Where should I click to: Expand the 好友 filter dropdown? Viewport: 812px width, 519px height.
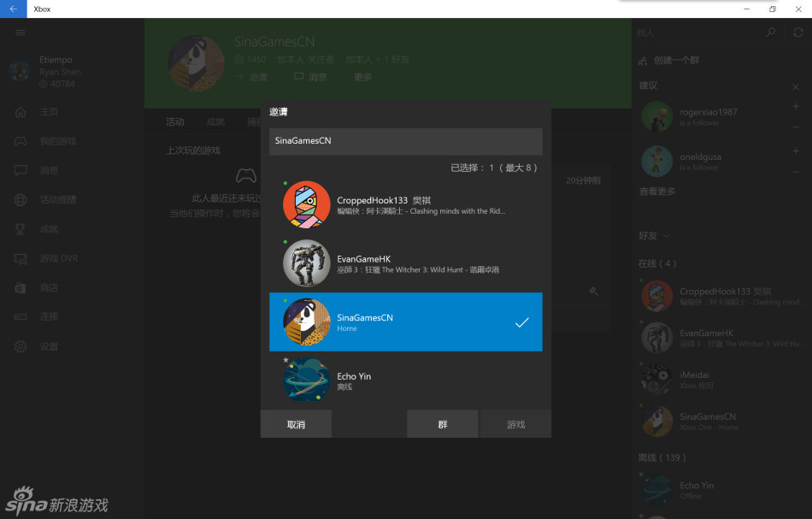654,235
